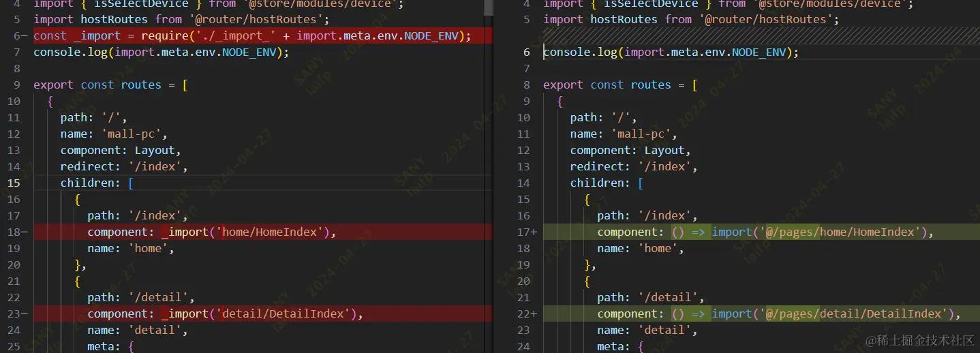Click the removed line 'const _import = require'
The width and height of the screenshot is (980, 353).
pos(252,35)
